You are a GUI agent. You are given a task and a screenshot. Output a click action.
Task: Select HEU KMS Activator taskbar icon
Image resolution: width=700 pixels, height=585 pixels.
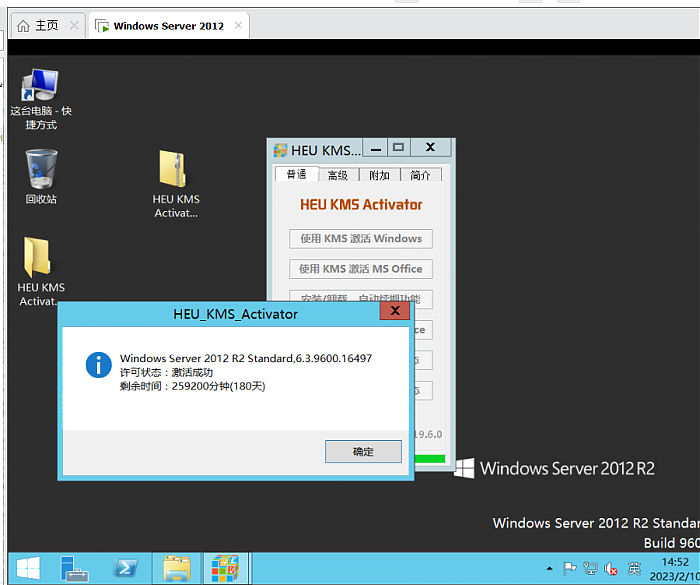(x=224, y=569)
